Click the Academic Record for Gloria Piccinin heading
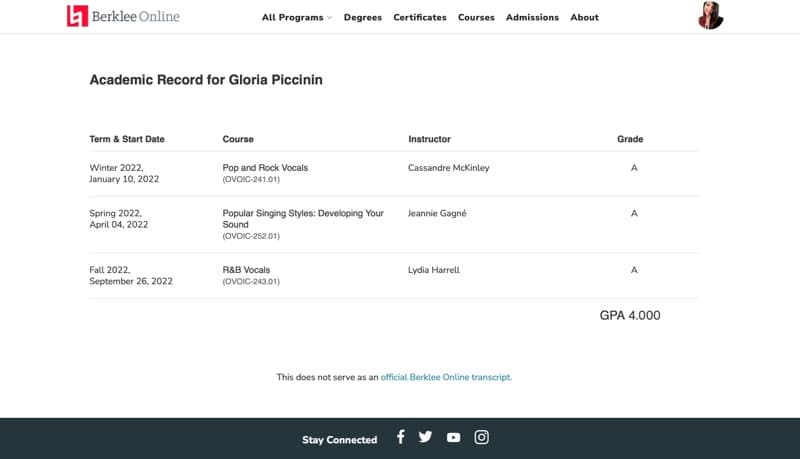 (x=206, y=80)
